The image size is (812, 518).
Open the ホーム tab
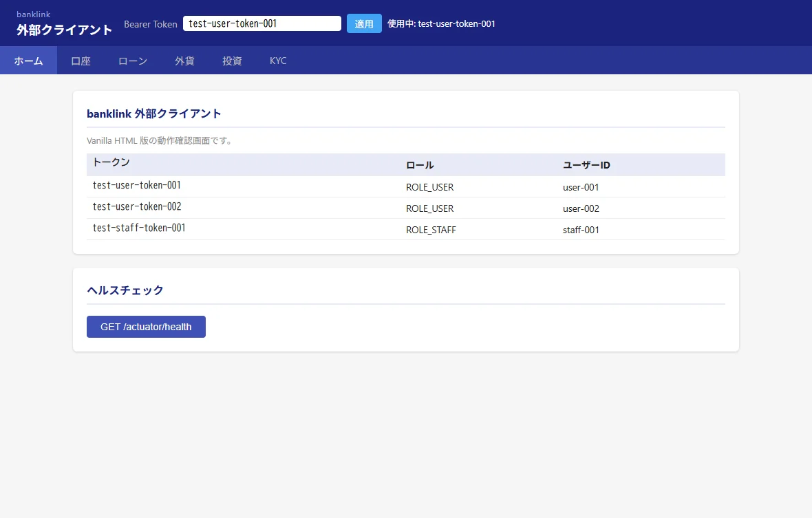28,61
